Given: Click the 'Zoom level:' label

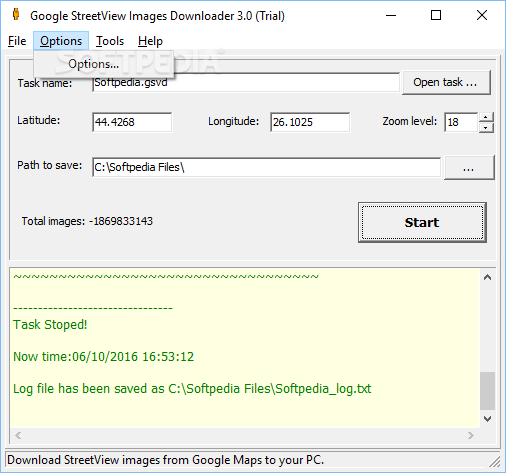Looking at the screenshot, I should (410, 121).
